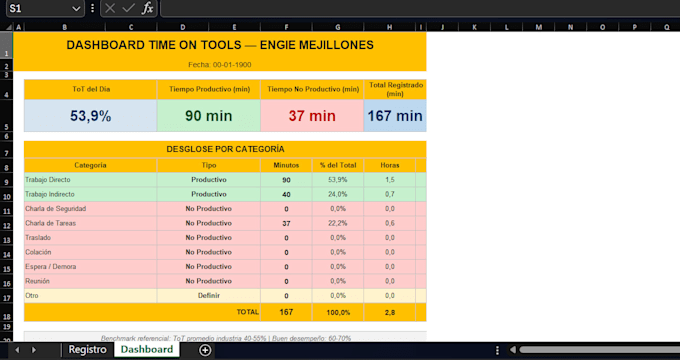Viewport: 680px width, 360px height.
Task: Click the Fecha: 00-01-1900 cell
Action: point(220,65)
